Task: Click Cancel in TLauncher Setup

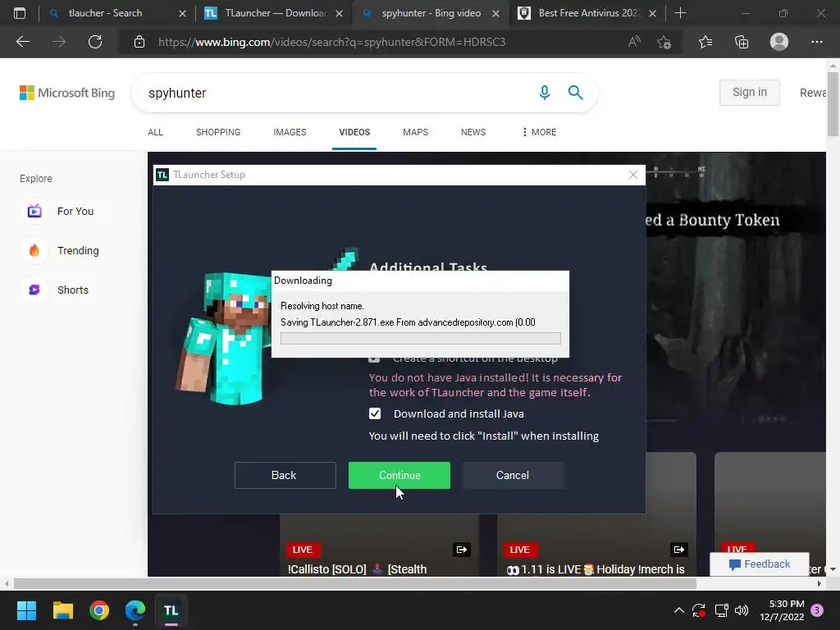Action: [x=513, y=475]
